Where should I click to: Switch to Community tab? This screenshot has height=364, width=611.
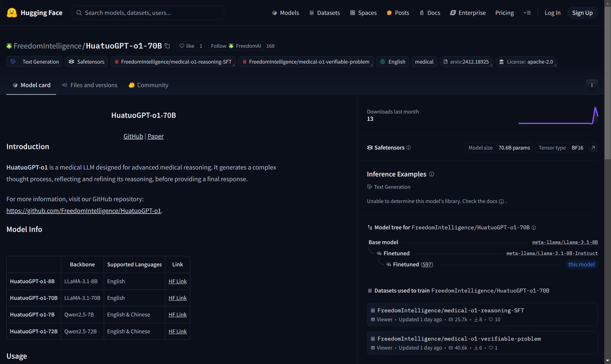pos(148,85)
